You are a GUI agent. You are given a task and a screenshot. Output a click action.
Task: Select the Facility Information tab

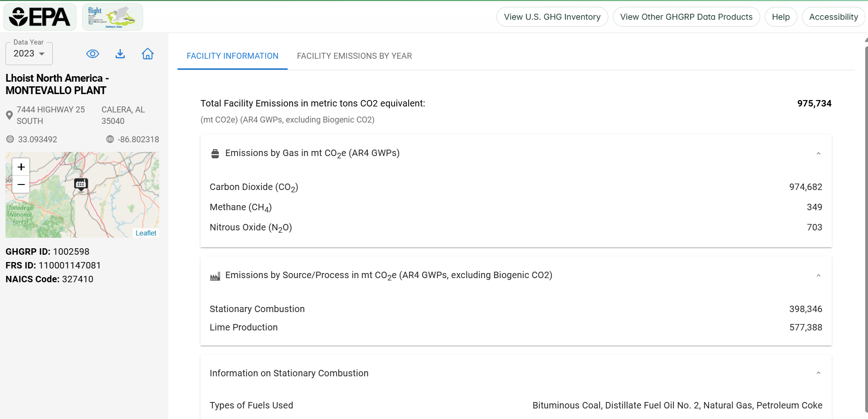click(x=232, y=56)
